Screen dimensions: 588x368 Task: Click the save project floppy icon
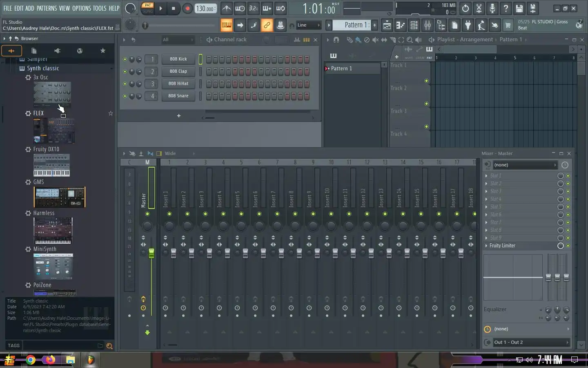[519, 8]
